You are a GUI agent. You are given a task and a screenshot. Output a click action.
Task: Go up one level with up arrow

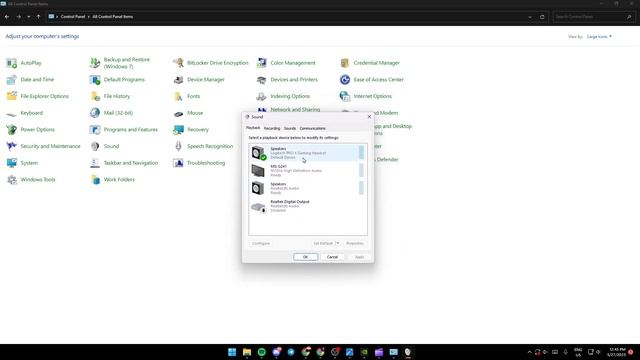[x=38, y=17]
